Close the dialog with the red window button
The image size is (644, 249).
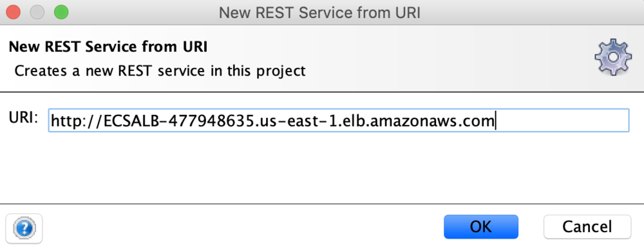click(x=14, y=12)
